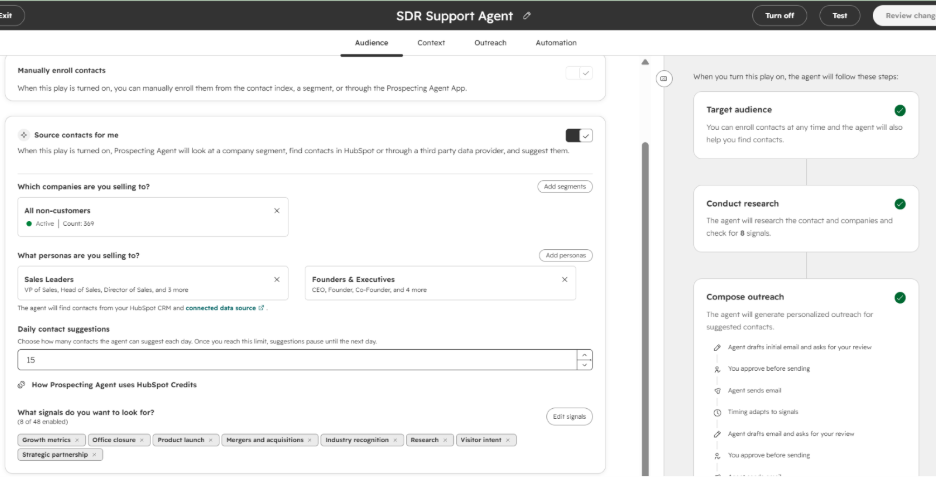Remove the Strategic partnership signal
Image resolution: width=936 pixels, height=477 pixels.
click(94, 455)
